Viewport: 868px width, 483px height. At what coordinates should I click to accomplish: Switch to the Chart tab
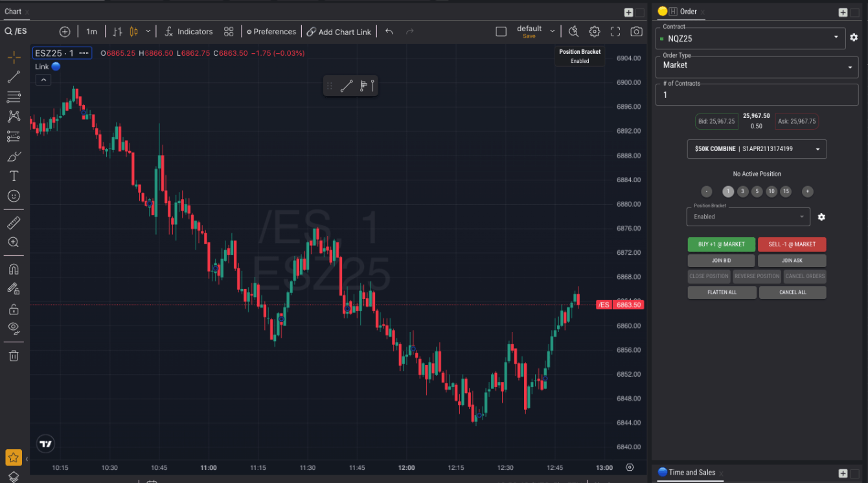(x=13, y=12)
